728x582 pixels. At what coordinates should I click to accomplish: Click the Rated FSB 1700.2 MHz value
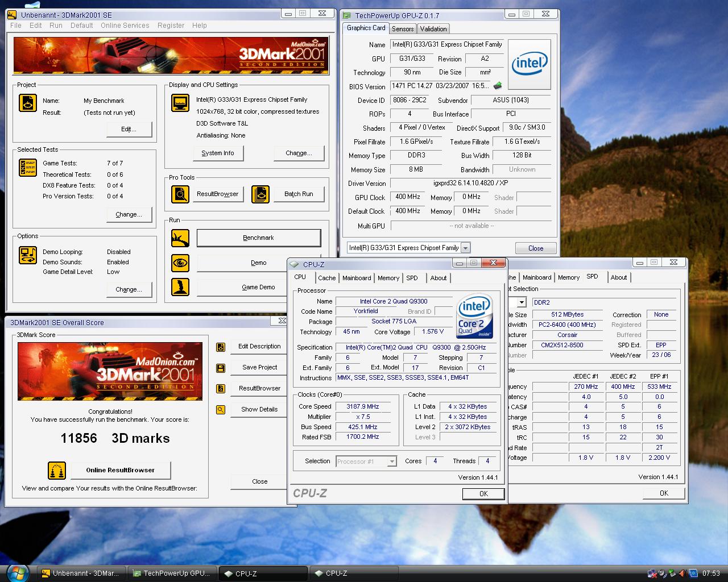363,437
